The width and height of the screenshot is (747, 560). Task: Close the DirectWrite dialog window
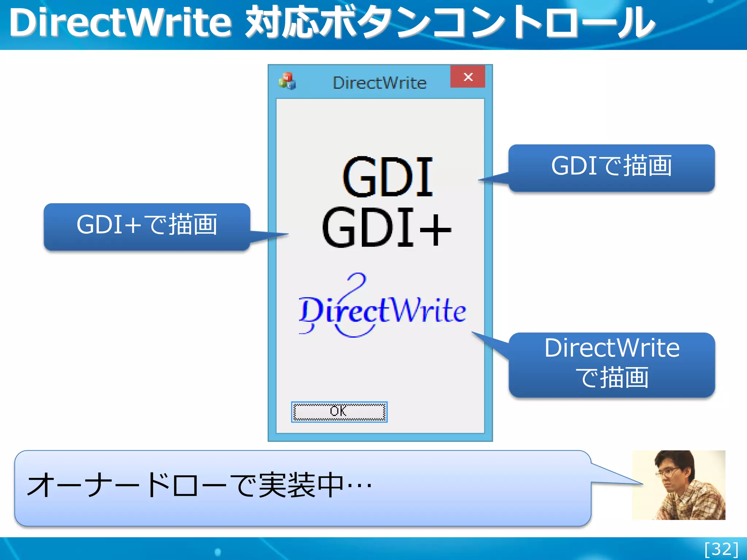[468, 77]
